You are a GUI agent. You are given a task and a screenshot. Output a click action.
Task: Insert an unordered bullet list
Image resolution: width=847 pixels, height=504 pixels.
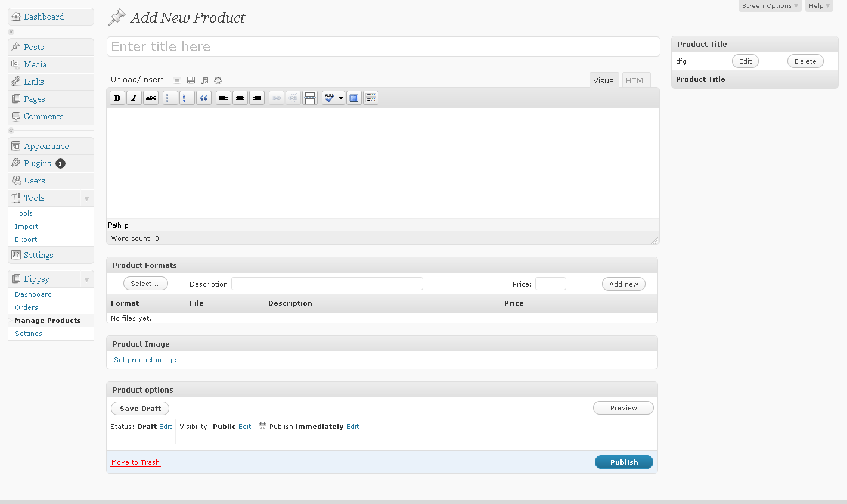tap(170, 98)
